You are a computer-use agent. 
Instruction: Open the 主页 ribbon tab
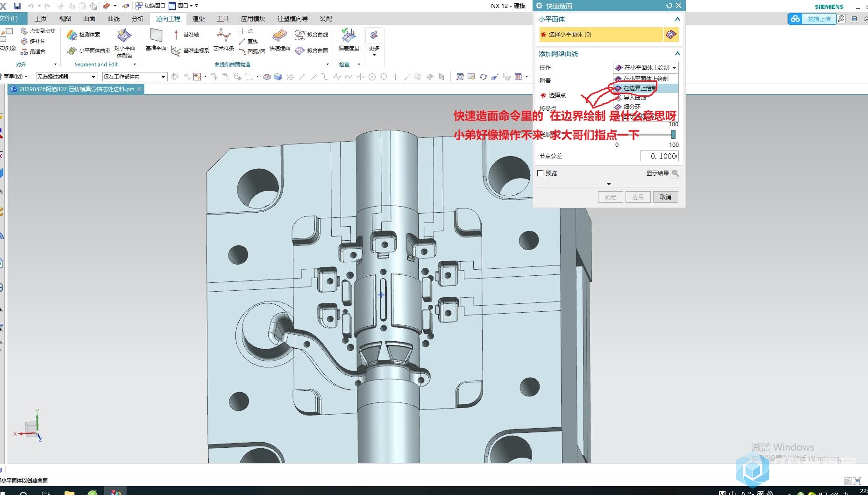(x=41, y=19)
